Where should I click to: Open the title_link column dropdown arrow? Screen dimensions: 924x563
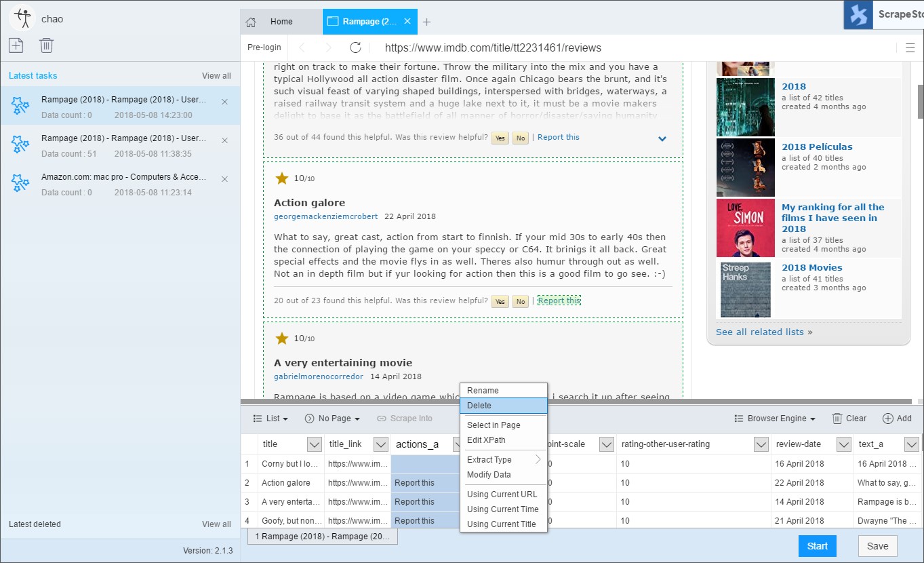point(380,444)
